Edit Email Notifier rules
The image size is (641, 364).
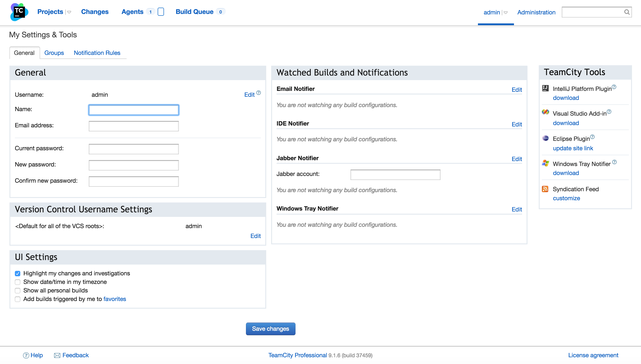517,90
